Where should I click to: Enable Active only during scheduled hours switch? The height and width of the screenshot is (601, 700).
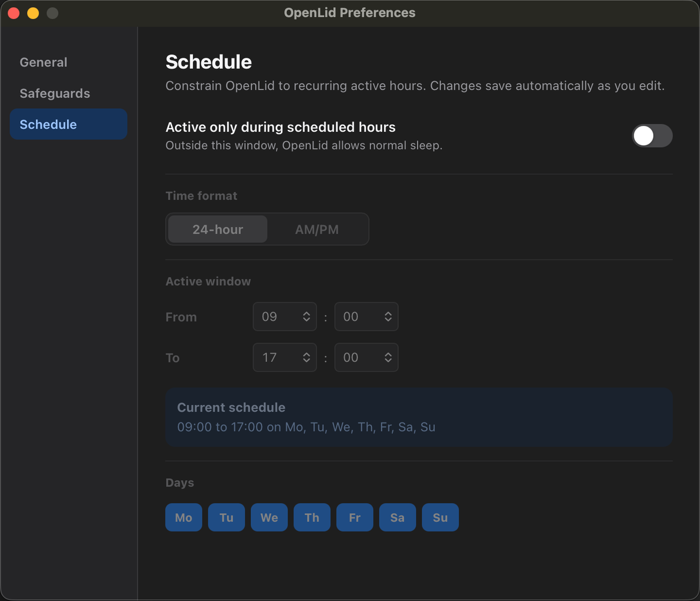(x=652, y=136)
